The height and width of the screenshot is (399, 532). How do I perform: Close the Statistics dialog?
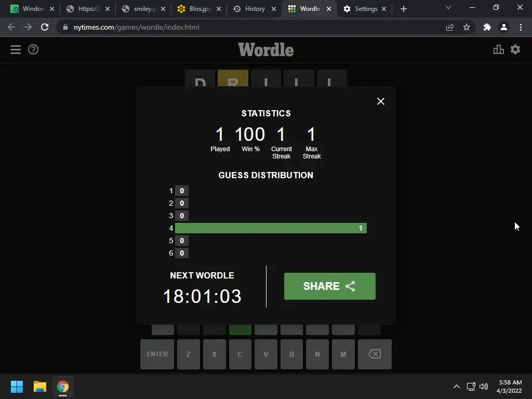point(381,101)
